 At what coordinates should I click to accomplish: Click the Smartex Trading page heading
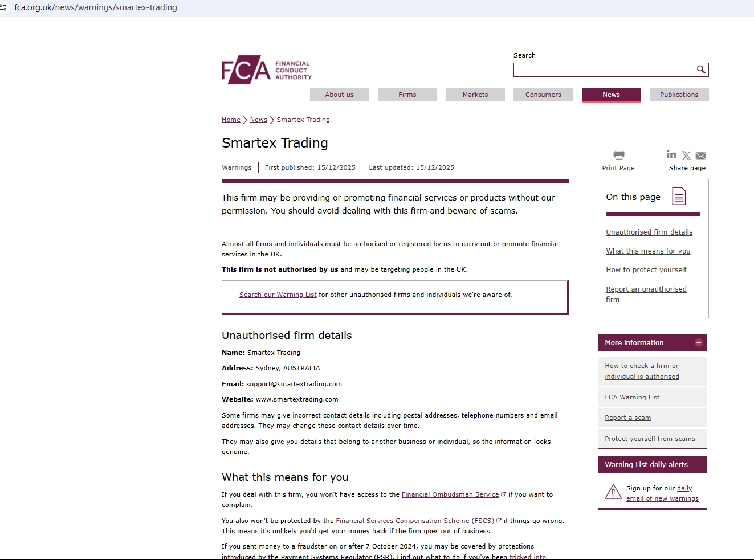pyautogui.click(x=275, y=143)
